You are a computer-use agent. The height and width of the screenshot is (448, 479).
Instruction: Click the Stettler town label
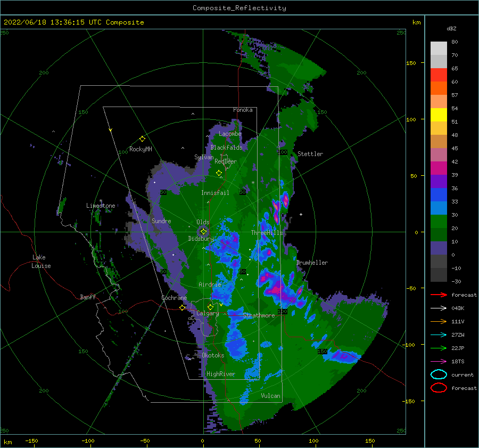(x=310, y=154)
